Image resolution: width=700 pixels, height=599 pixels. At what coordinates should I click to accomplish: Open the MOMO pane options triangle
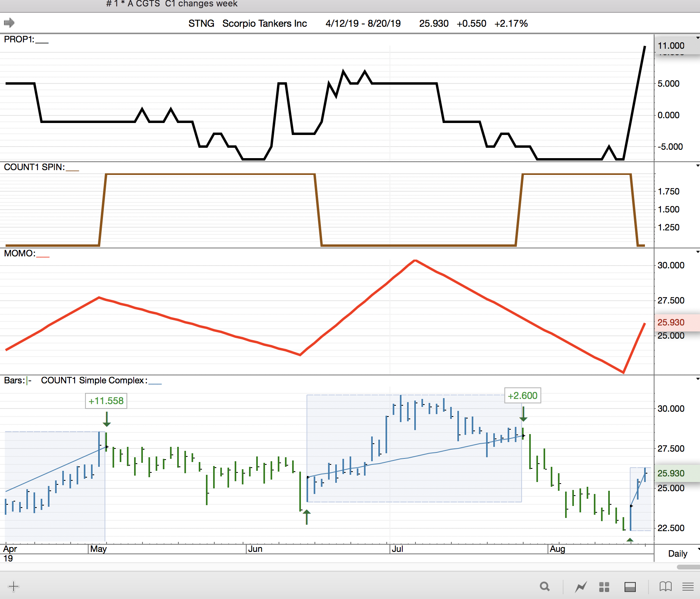698,252
